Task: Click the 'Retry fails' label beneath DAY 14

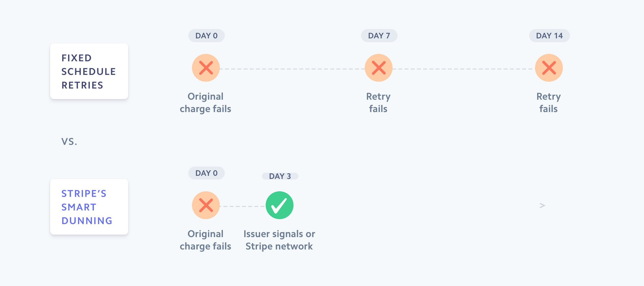Action: pyautogui.click(x=549, y=102)
